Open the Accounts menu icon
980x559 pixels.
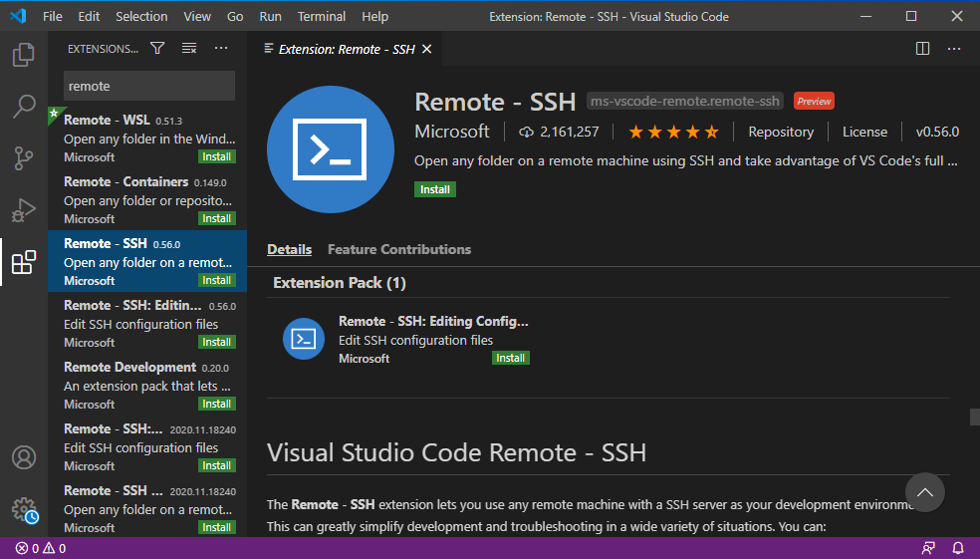24,457
